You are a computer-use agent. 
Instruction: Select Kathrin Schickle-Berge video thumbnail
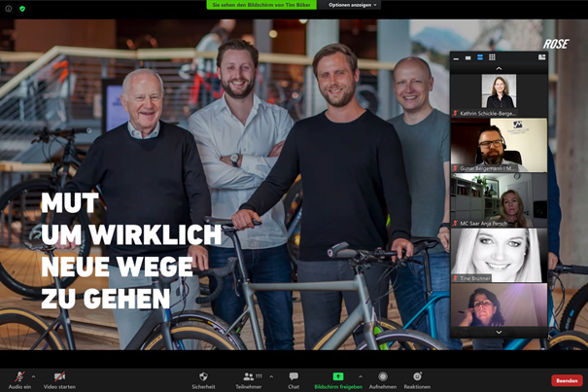click(x=499, y=94)
